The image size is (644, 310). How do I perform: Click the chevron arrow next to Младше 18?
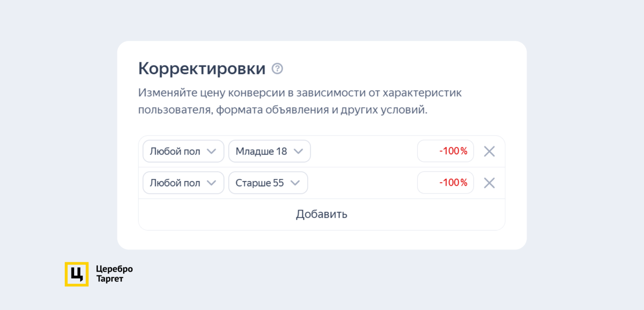(298, 151)
